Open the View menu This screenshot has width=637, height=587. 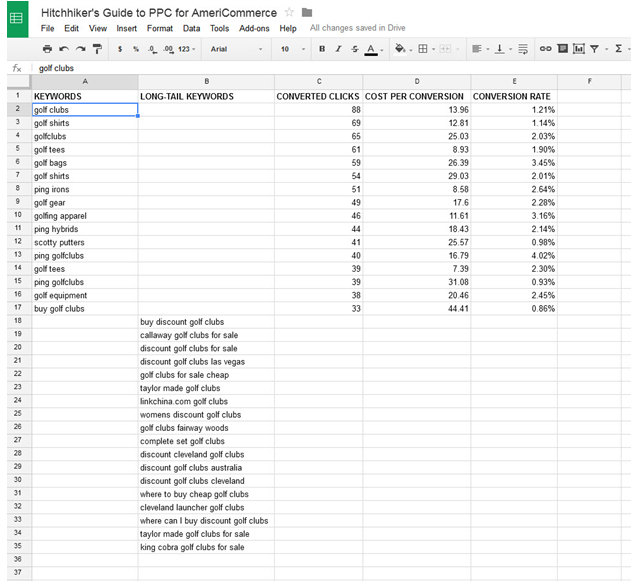[x=98, y=28]
